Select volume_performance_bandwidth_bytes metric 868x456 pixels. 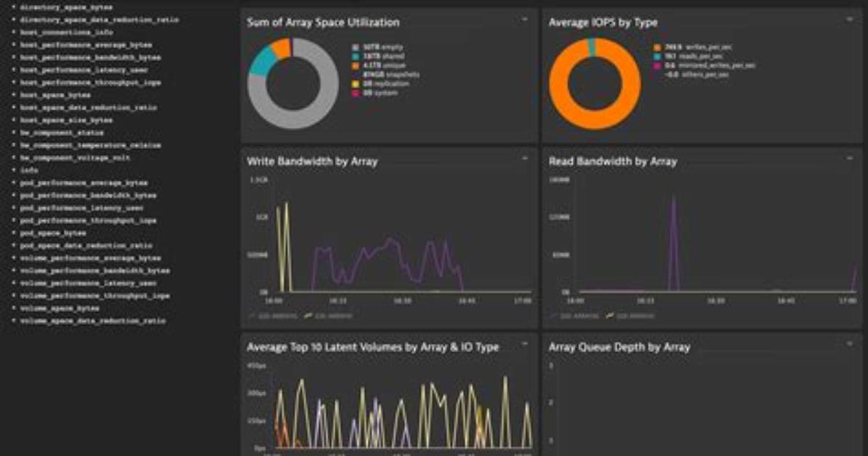pyautogui.click(x=94, y=271)
